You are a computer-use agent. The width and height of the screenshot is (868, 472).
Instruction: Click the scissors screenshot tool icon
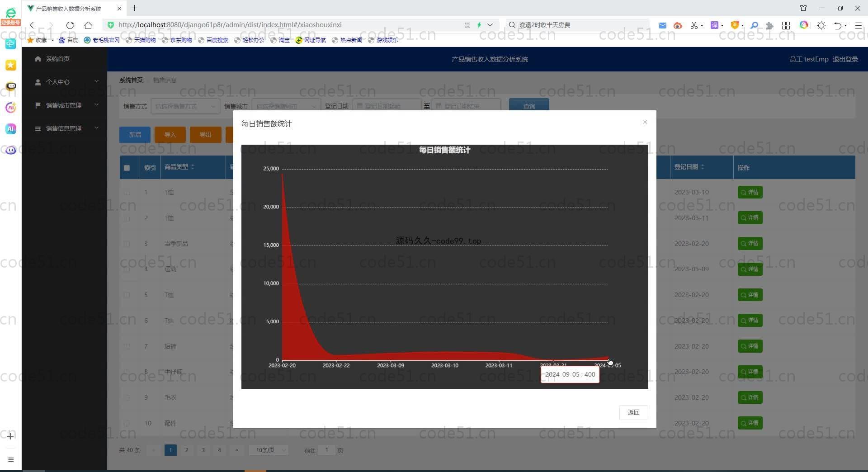694,25
